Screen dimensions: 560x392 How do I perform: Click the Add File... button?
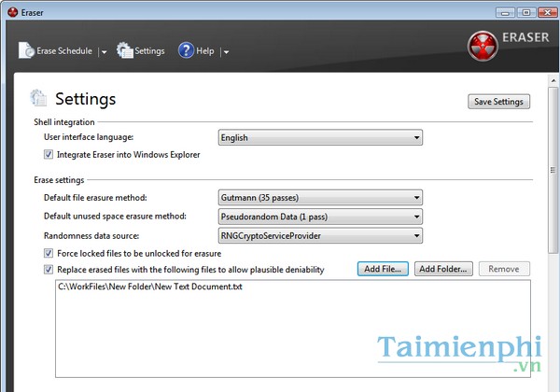click(x=383, y=269)
